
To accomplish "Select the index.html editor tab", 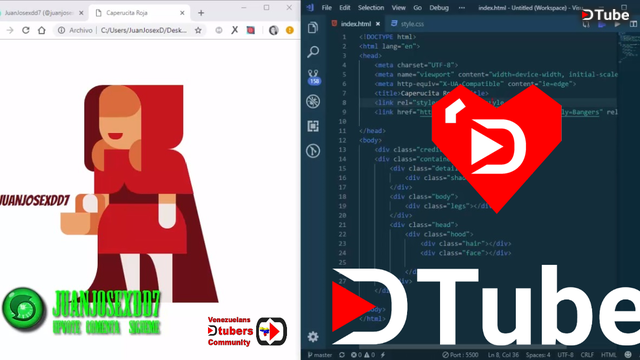I will click(x=356, y=24).
